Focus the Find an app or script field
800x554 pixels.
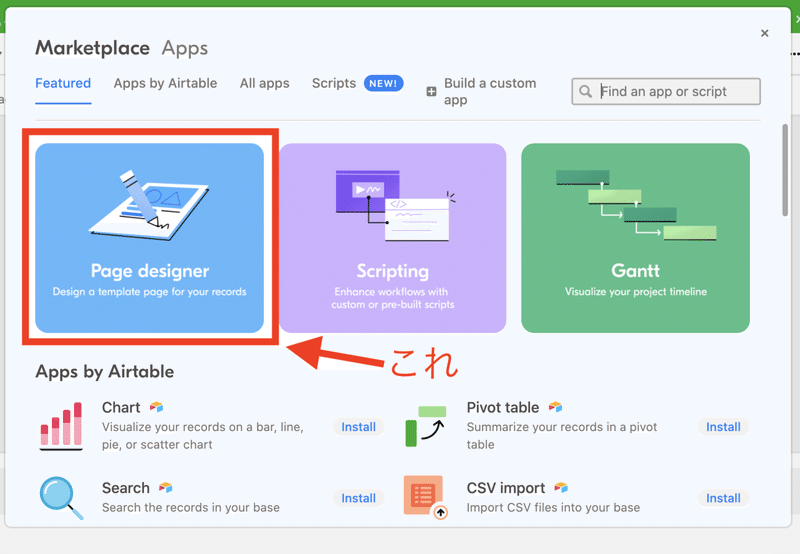point(666,91)
